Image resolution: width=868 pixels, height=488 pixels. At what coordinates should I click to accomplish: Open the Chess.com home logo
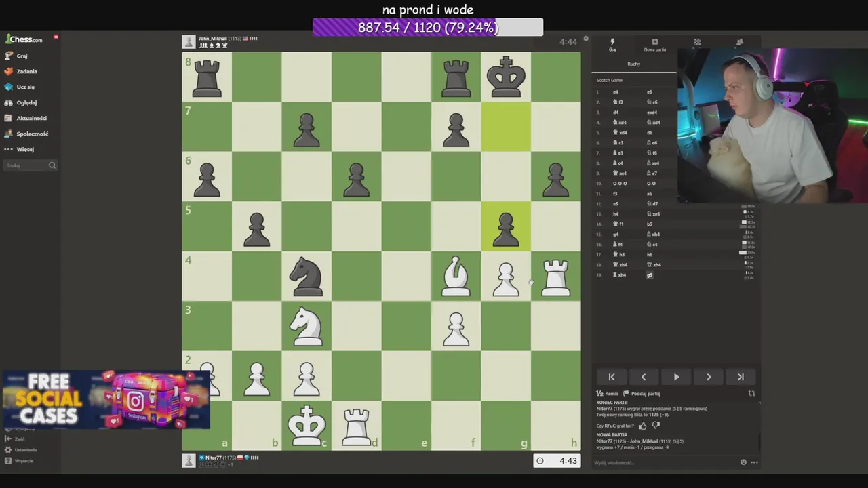point(24,39)
